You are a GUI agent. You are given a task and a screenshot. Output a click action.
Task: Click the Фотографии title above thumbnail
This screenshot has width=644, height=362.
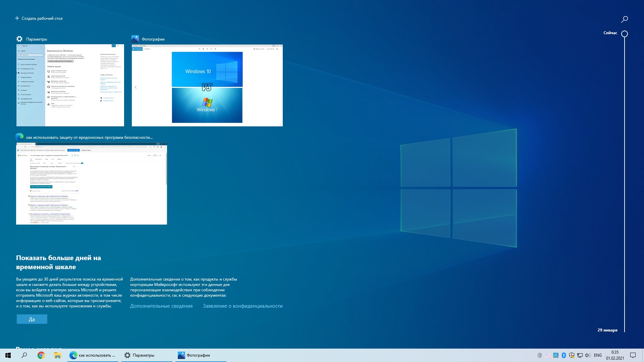pyautogui.click(x=153, y=39)
